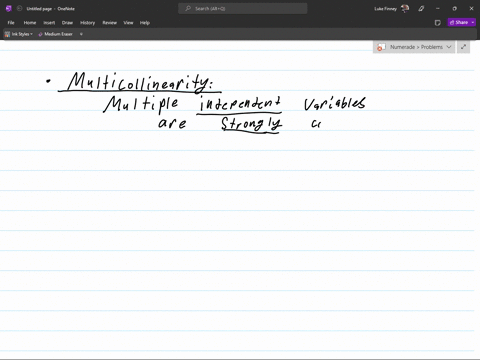Switch to the Insert tab
Viewport: 480px width, 360px height.
[x=49, y=23]
